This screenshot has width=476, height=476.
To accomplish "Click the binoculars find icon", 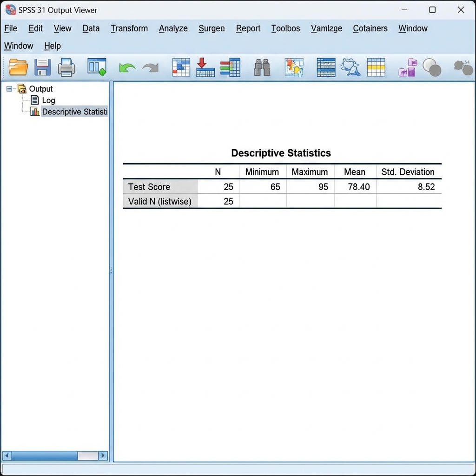I will point(262,68).
